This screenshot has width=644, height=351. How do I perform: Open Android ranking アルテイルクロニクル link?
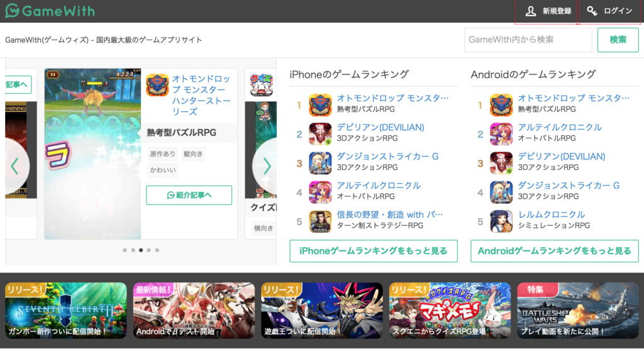pos(560,128)
